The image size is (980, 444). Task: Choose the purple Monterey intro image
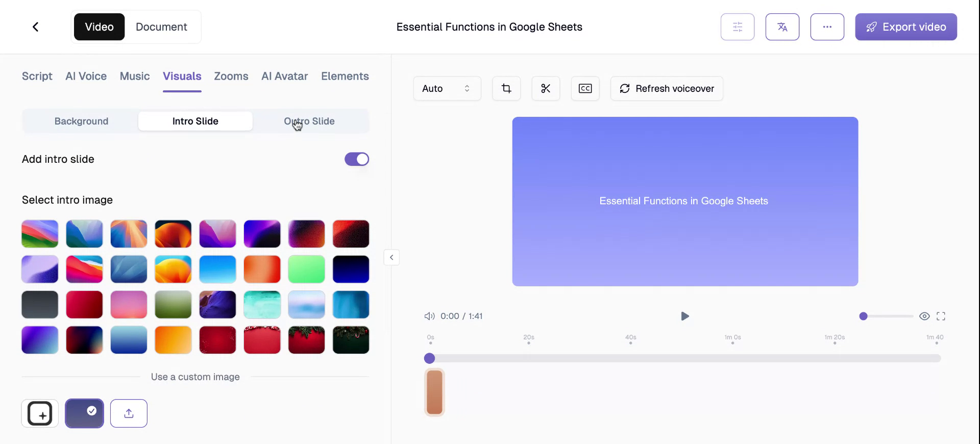point(217,234)
